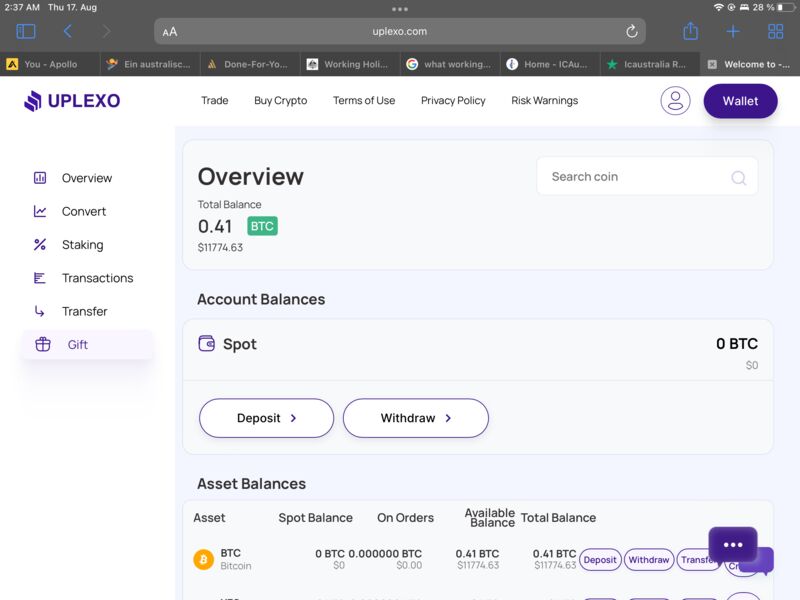Open the chat support bubble
Image resolution: width=800 pixels, height=600 pixels.
coord(734,546)
